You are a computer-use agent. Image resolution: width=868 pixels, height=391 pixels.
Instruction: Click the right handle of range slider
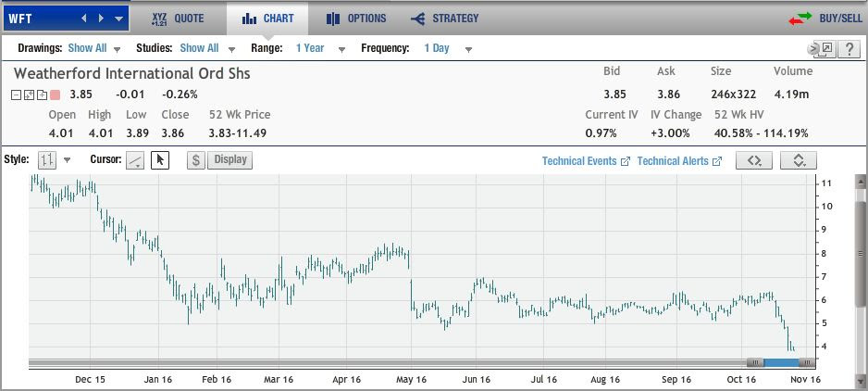click(x=807, y=362)
